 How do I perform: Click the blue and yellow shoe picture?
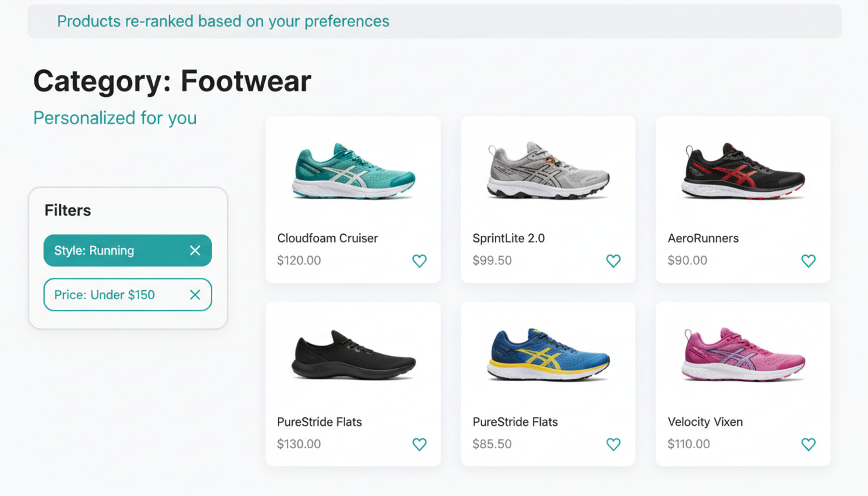click(x=548, y=355)
